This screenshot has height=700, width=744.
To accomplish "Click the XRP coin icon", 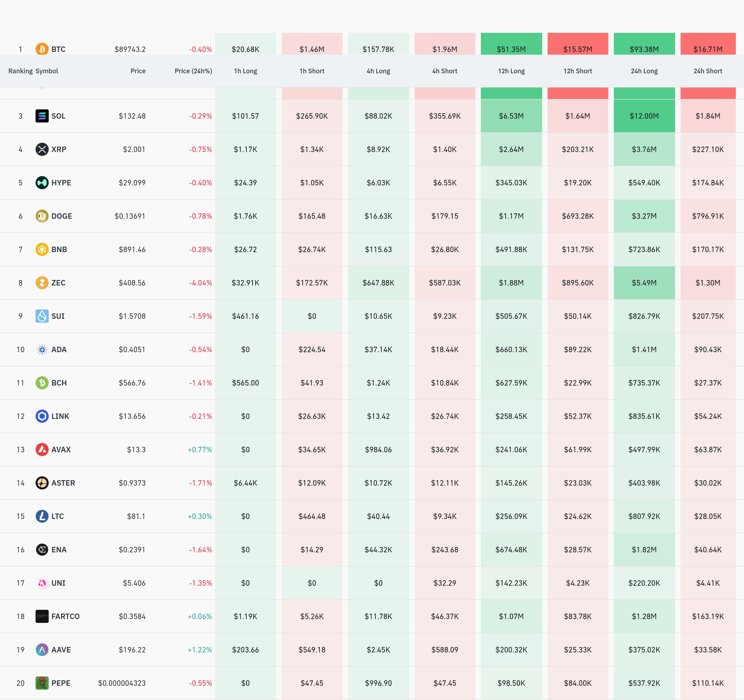I will point(42,149).
